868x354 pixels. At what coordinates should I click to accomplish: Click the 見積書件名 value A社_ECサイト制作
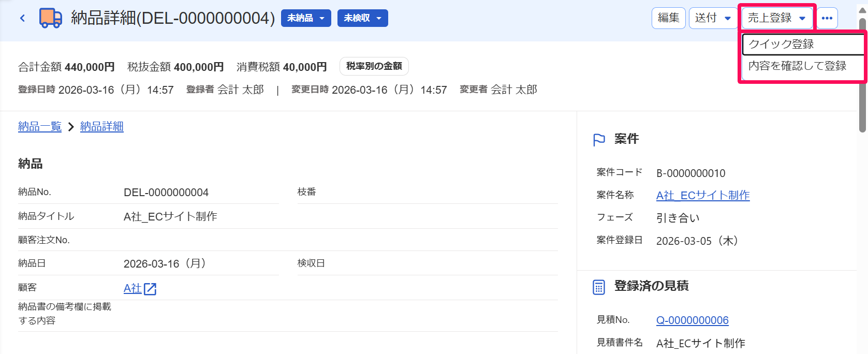(x=701, y=344)
